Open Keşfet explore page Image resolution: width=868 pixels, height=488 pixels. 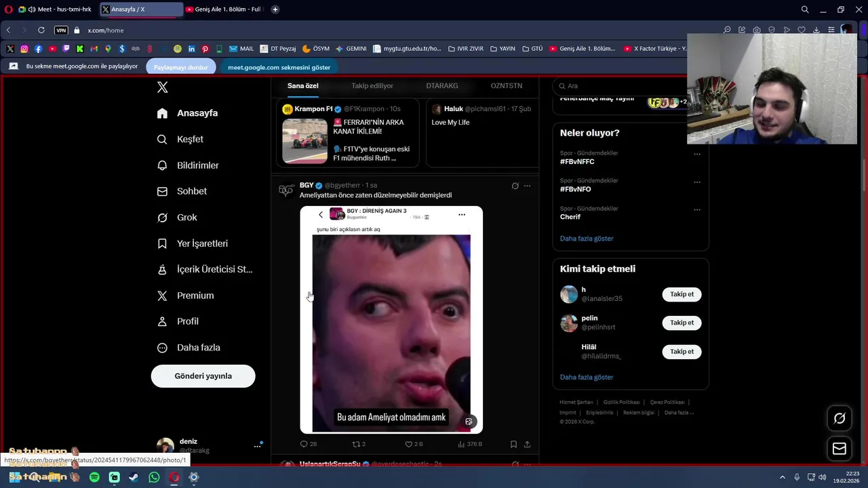(180, 139)
